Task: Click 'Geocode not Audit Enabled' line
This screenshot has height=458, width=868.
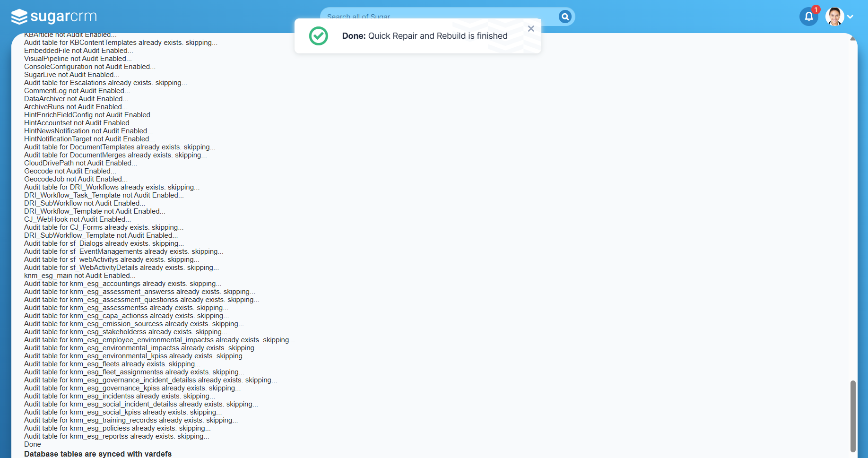Action: [70, 171]
